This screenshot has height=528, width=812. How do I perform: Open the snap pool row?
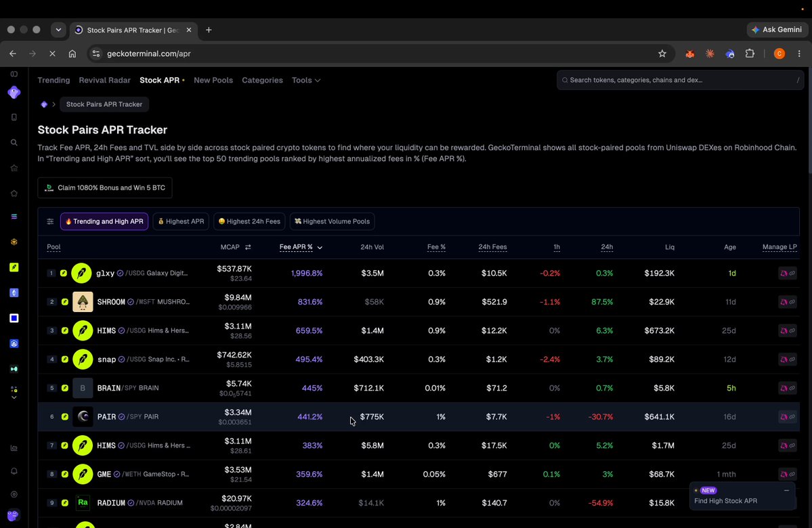[x=419, y=359]
